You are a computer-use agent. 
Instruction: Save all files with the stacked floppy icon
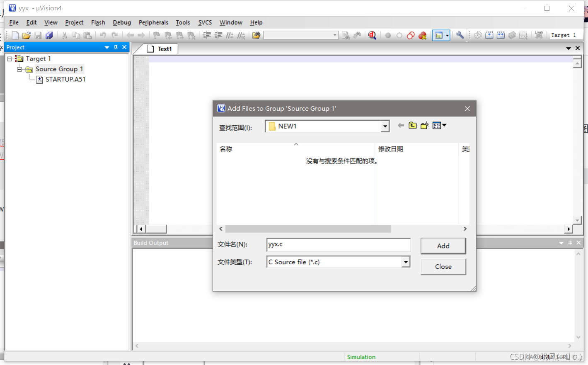pos(49,36)
